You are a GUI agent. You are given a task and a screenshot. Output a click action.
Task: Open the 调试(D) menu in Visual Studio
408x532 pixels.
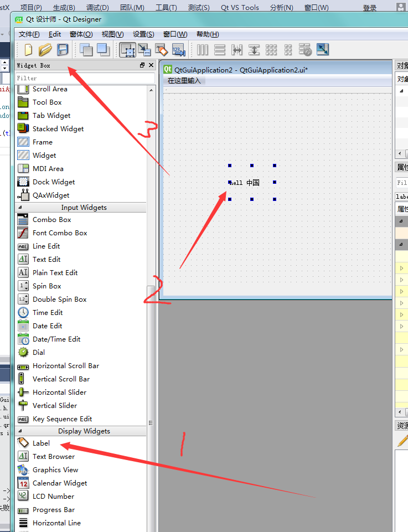(x=97, y=7)
